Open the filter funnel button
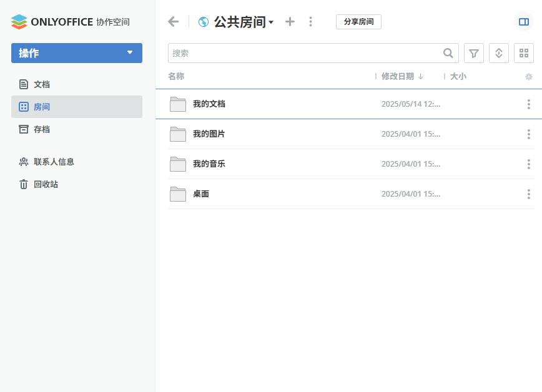542x392 pixels. point(473,53)
